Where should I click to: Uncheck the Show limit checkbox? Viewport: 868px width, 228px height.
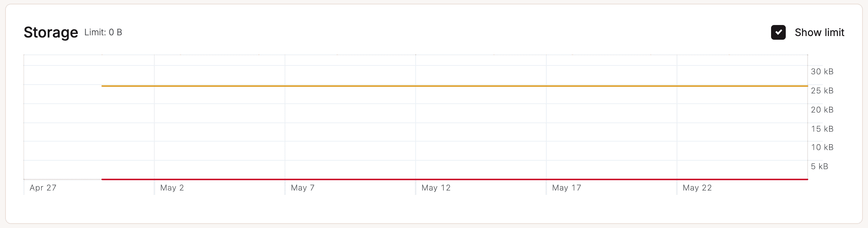778,32
